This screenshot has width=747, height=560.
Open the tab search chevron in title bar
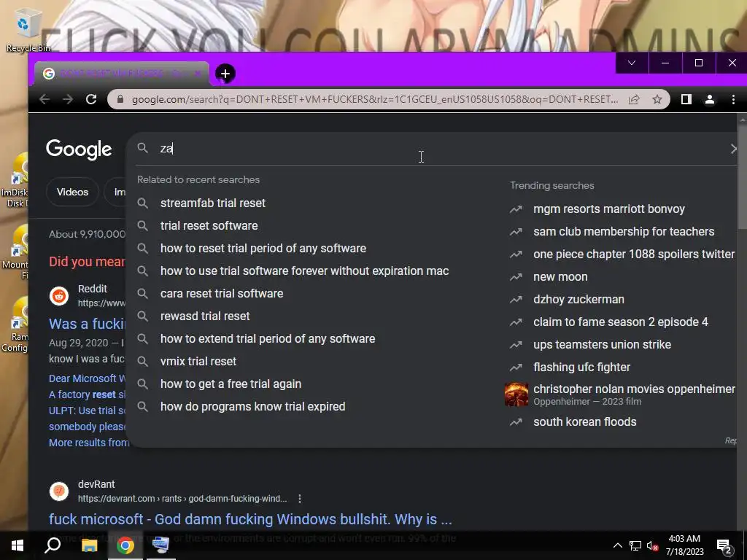[632, 63]
